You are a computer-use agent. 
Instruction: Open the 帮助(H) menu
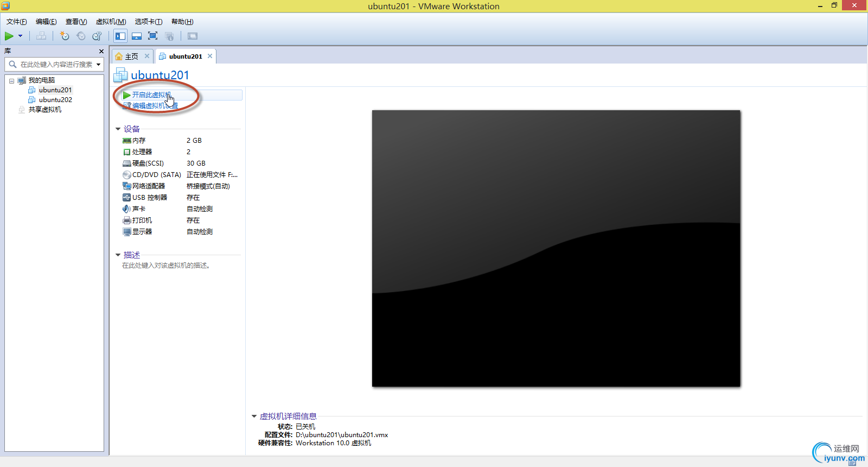[182, 22]
